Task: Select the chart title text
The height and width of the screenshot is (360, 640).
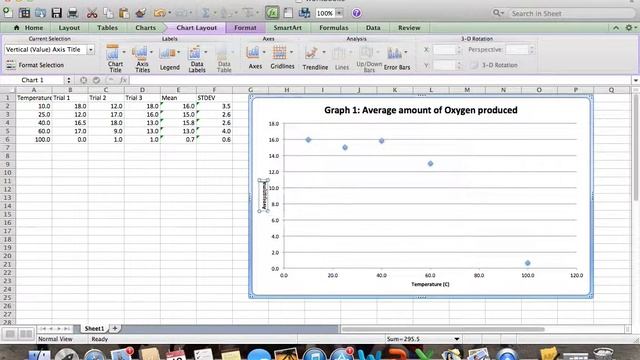Action: [420, 110]
